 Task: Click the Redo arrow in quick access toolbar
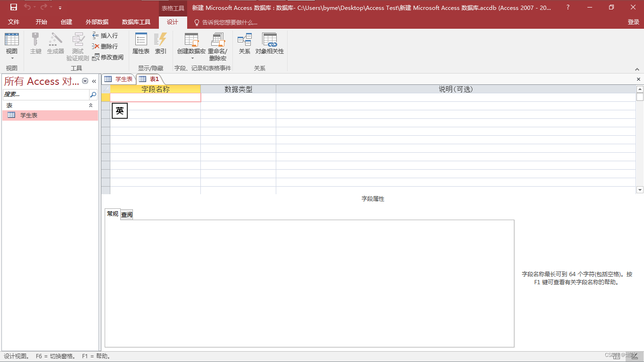pyautogui.click(x=43, y=7)
